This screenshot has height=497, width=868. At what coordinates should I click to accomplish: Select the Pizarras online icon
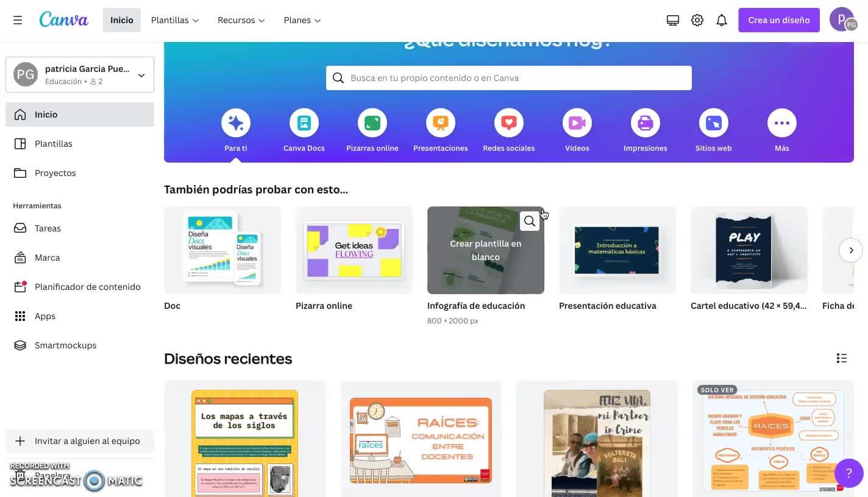point(372,123)
